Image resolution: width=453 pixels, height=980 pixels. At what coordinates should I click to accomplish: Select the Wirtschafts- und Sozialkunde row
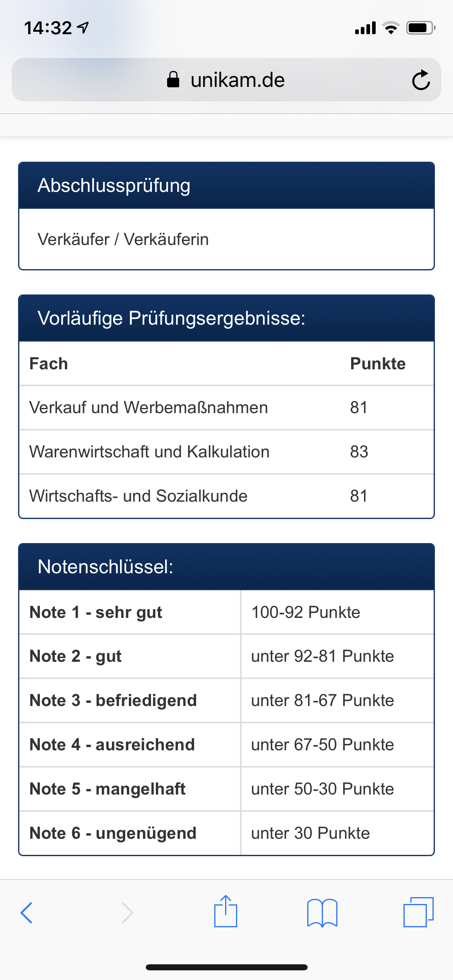point(226,496)
